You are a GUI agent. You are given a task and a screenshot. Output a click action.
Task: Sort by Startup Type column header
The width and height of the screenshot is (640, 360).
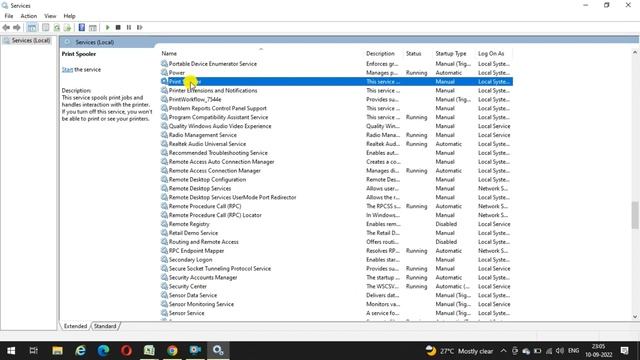[451, 53]
